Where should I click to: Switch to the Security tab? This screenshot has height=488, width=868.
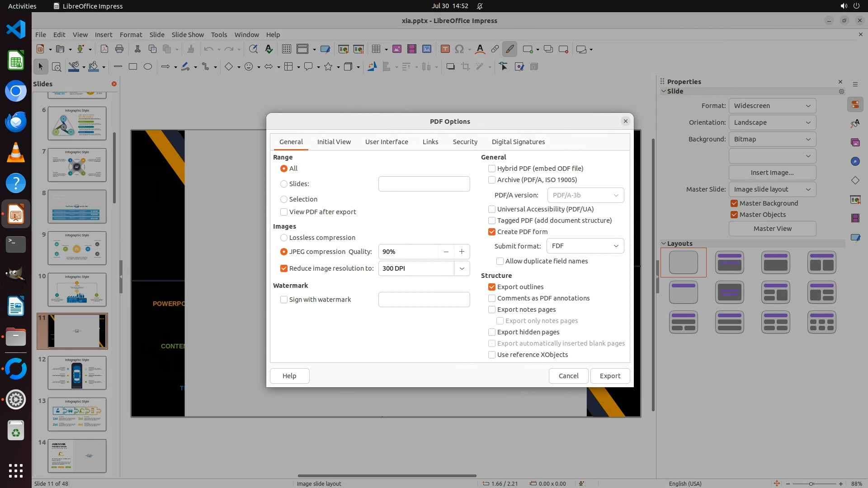(x=465, y=142)
